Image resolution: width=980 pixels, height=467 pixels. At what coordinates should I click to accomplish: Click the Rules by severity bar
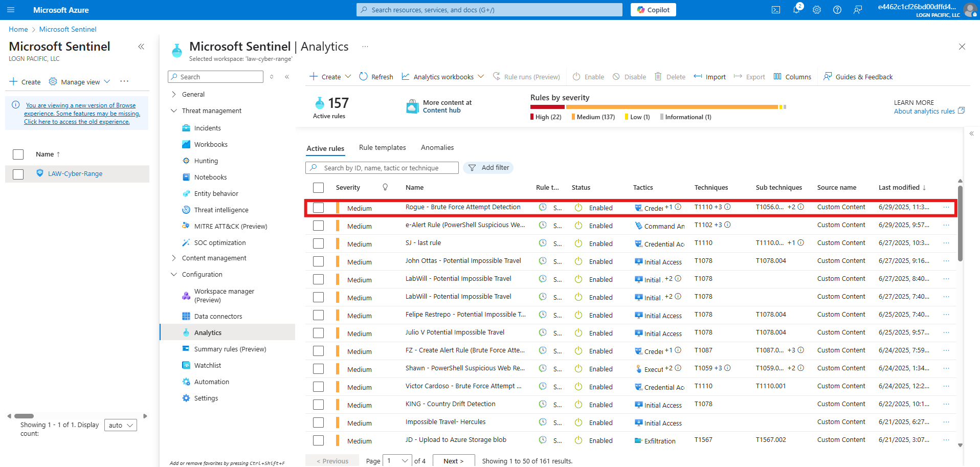pos(658,107)
